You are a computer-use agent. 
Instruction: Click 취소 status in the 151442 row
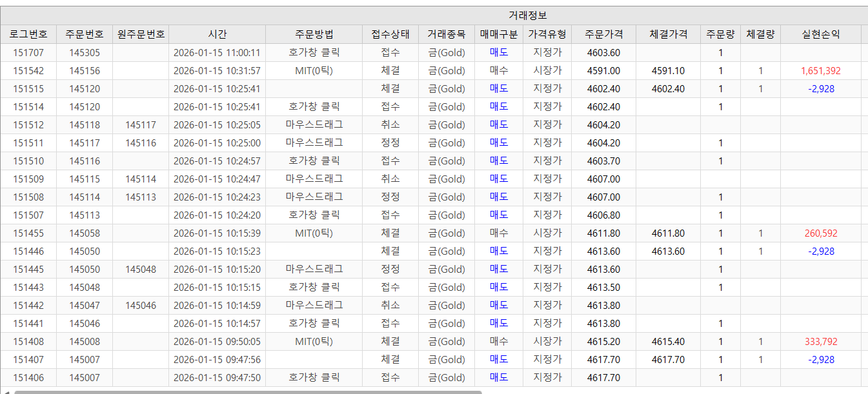click(x=390, y=306)
